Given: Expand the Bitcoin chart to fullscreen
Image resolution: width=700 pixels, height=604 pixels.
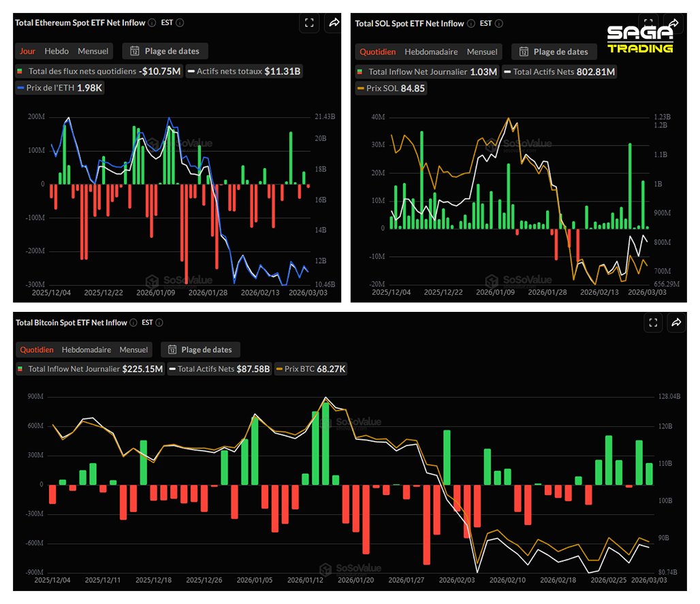Looking at the screenshot, I should coord(653,323).
